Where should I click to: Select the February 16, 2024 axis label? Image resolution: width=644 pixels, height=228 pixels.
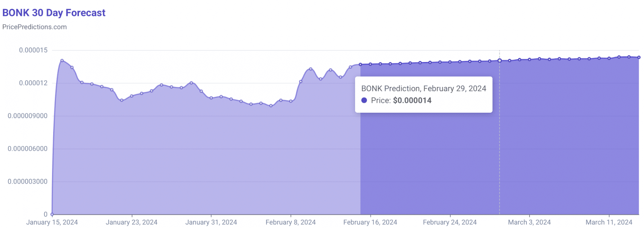(x=370, y=222)
